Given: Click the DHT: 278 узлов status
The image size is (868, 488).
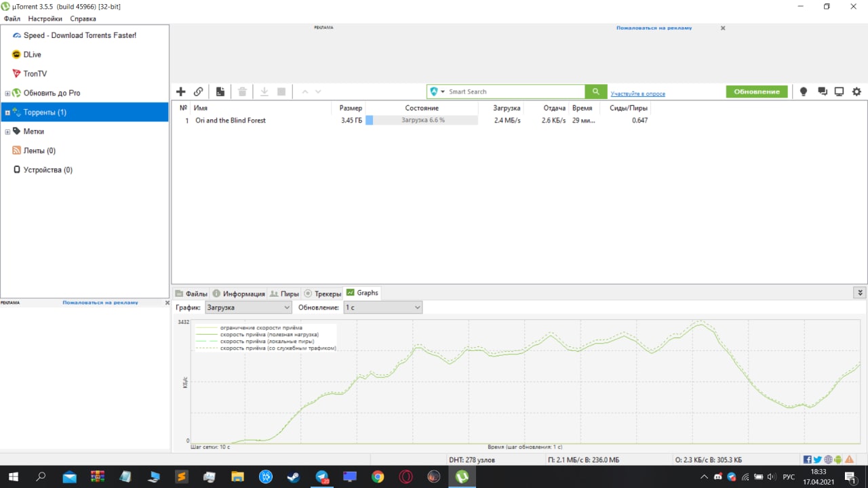Looking at the screenshot, I should click(472, 460).
